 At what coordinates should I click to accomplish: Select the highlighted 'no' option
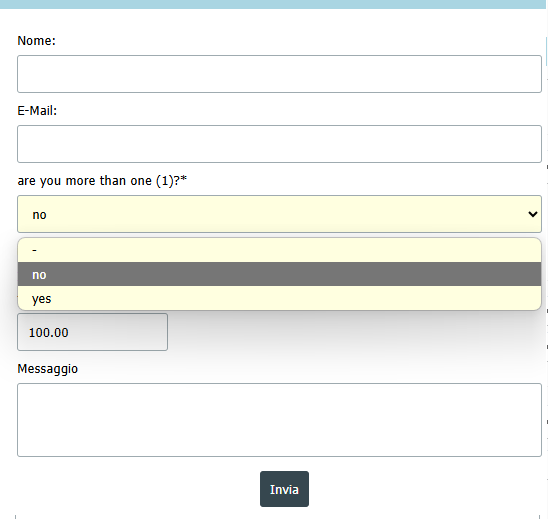click(x=279, y=274)
